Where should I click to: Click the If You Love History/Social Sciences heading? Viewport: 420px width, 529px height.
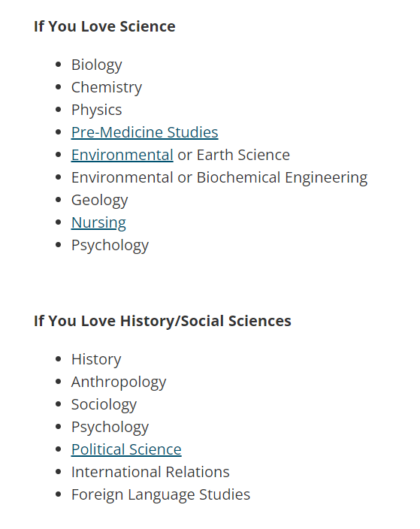pyautogui.click(x=162, y=321)
